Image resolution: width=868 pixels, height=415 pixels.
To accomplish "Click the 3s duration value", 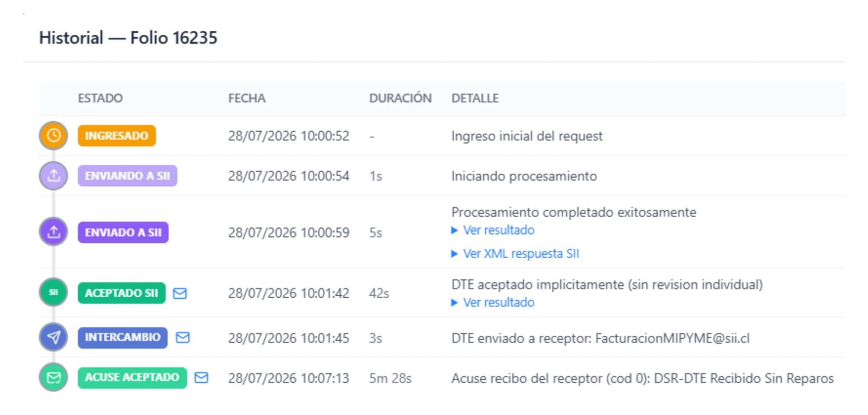I will [x=376, y=338].
